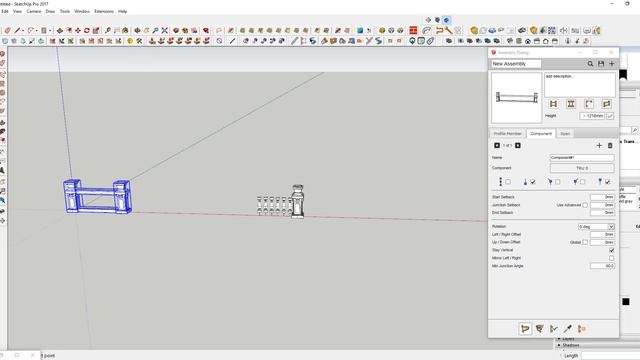Toggle the first placement checkbox with dotted line icon
Image resolution: width=640 pixels, height=360 pixels.
508,182
